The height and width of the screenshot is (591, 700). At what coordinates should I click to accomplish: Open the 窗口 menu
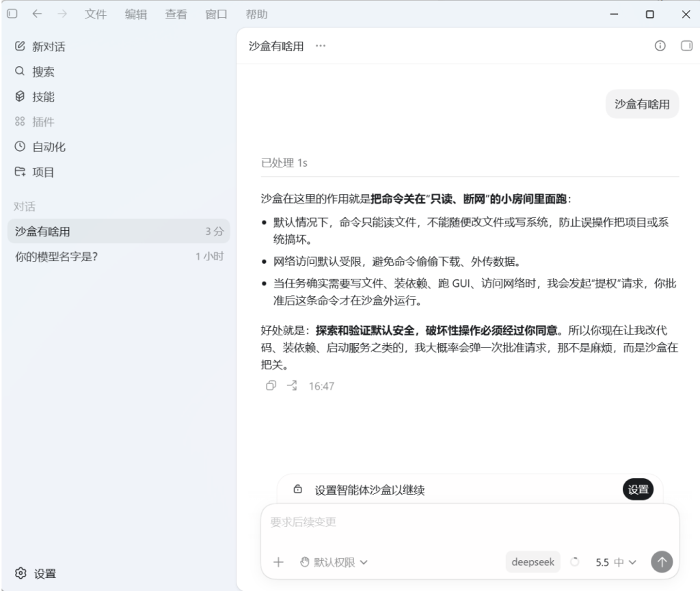tap(216, 14)
